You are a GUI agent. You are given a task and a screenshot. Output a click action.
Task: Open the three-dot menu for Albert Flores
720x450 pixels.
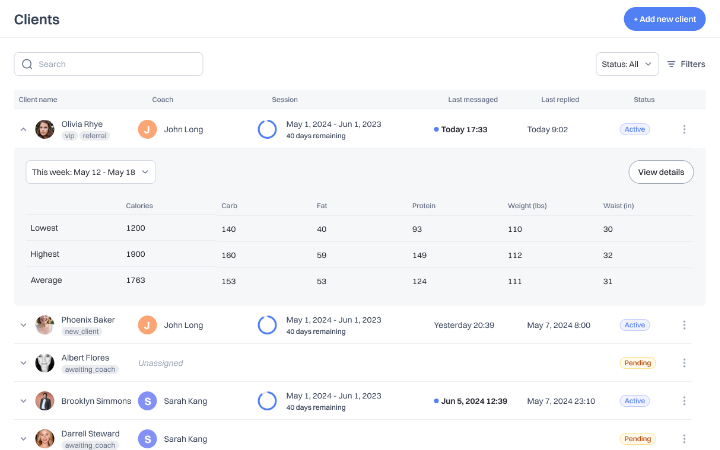(x=684, y=363)
